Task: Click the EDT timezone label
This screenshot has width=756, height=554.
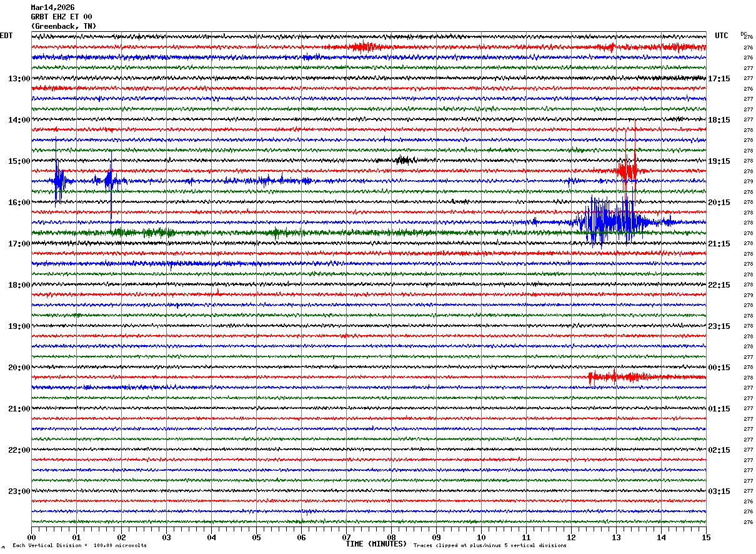Action: tap(6, 36)
